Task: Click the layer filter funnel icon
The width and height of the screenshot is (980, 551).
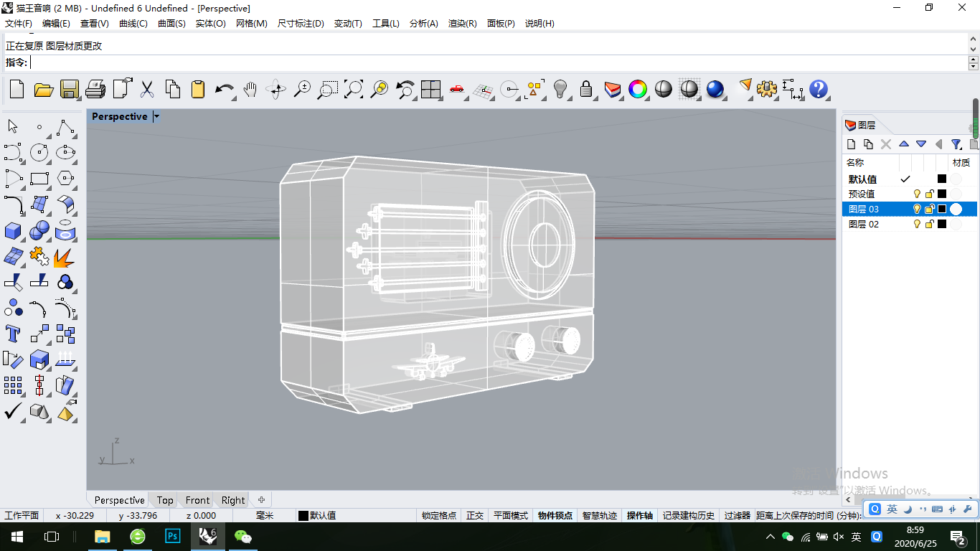Action: point(956,144)
